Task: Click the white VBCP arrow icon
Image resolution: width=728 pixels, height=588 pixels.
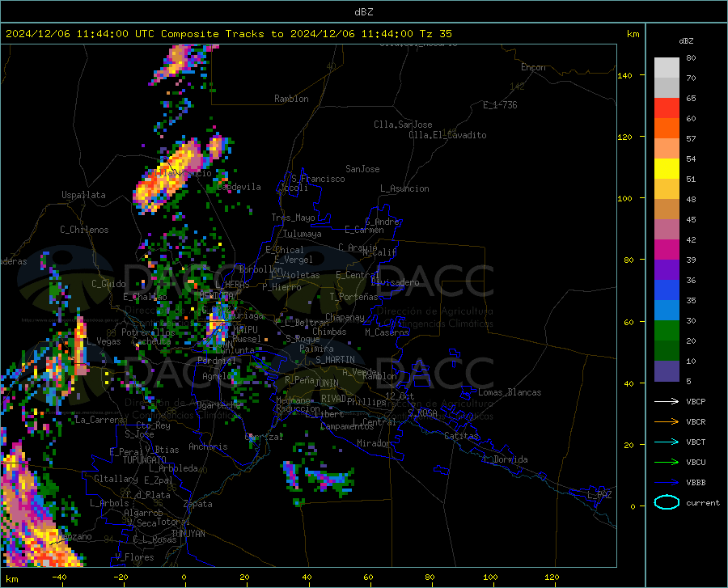Action: [x=667, y=401]
